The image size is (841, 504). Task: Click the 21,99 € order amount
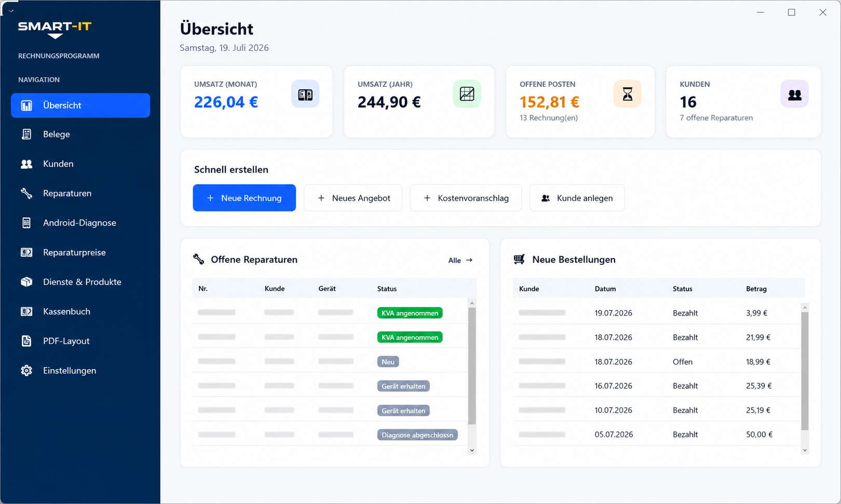[x=758, y=337]
